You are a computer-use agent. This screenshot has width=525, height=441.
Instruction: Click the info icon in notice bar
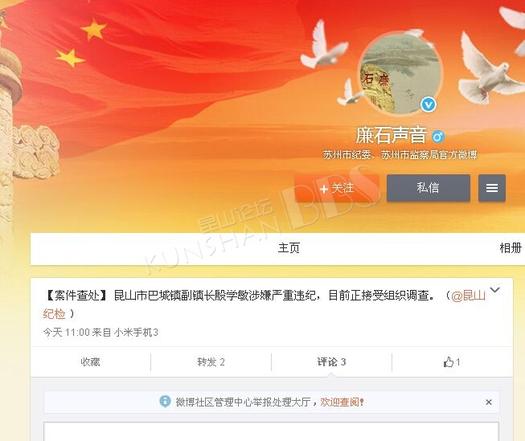165,401
